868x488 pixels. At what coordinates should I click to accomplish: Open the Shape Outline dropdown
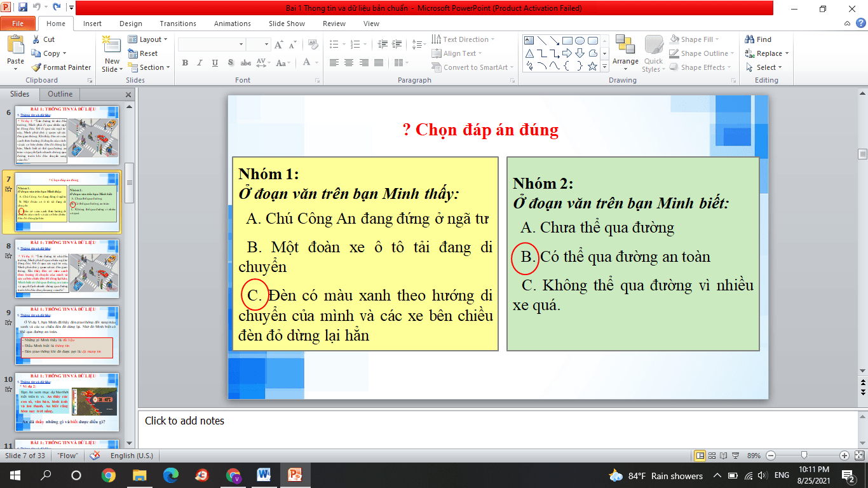click(x=700, y=53)
